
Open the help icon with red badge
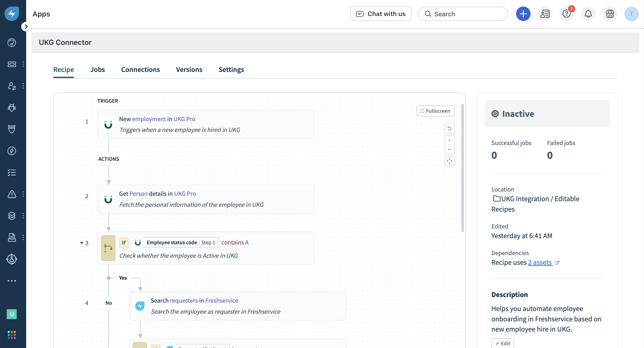tap(566, 14)
